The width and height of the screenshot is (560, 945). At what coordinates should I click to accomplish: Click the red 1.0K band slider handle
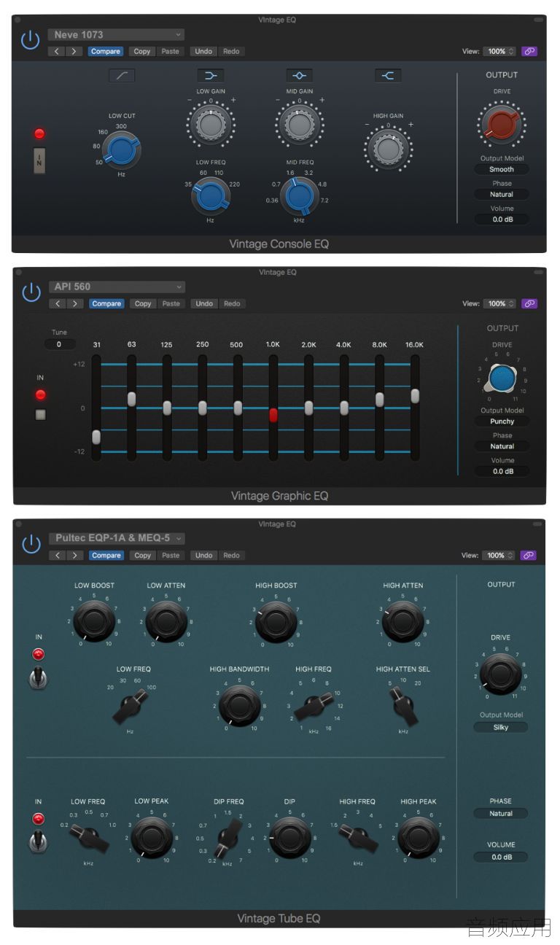tap(273, 415)
